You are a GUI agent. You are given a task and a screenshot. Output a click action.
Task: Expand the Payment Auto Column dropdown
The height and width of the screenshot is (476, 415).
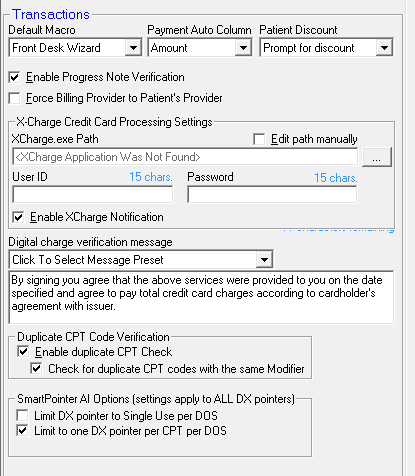pos(243,48)
